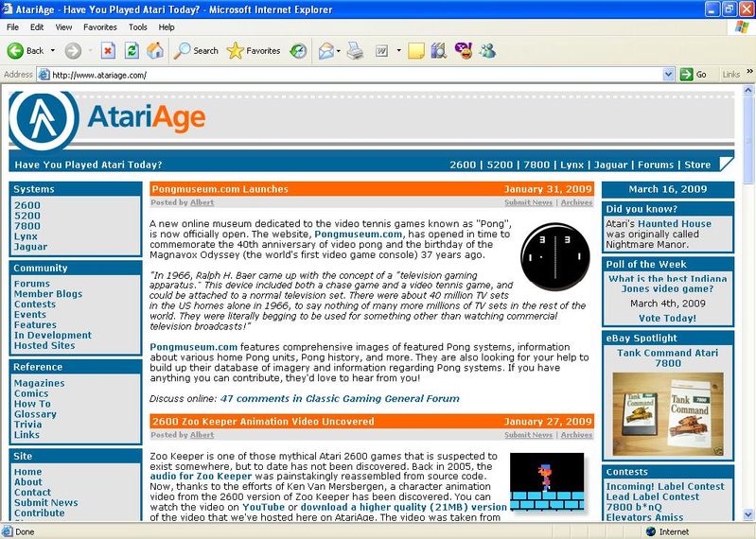Open the Mail button dropdown arrow

tap(339, 50)
